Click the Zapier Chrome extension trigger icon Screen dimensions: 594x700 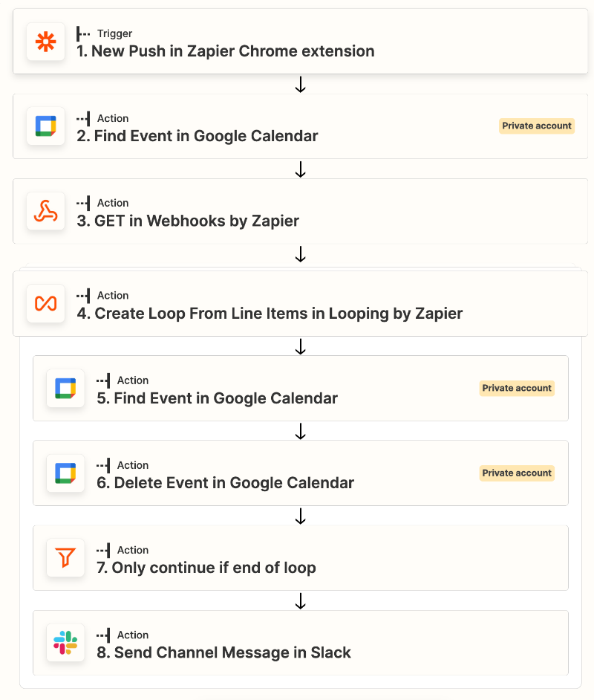[45, 42]
